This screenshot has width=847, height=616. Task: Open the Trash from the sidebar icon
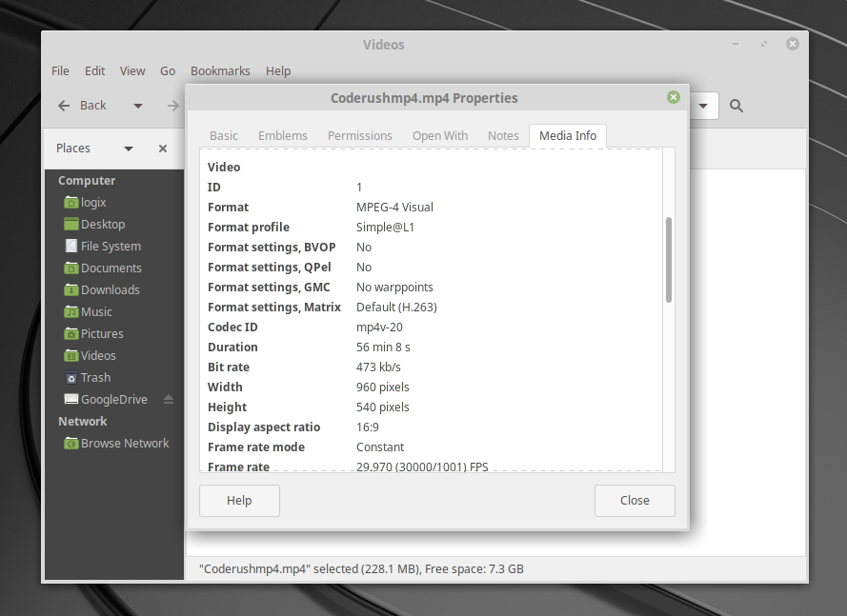coord(72,377)
